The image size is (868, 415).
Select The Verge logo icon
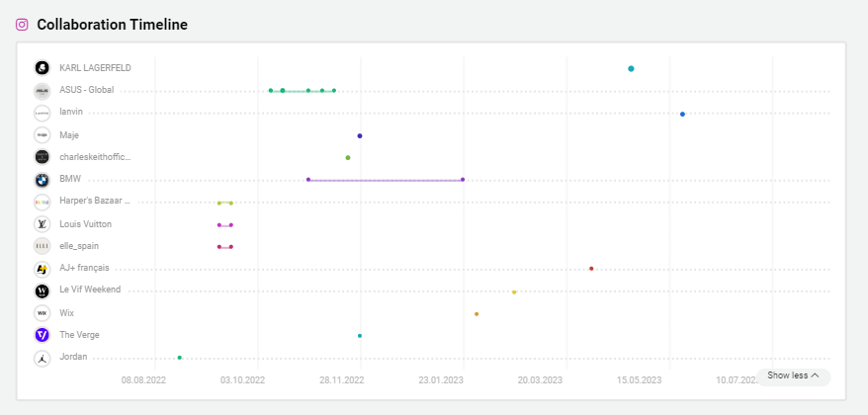[43, 335]
